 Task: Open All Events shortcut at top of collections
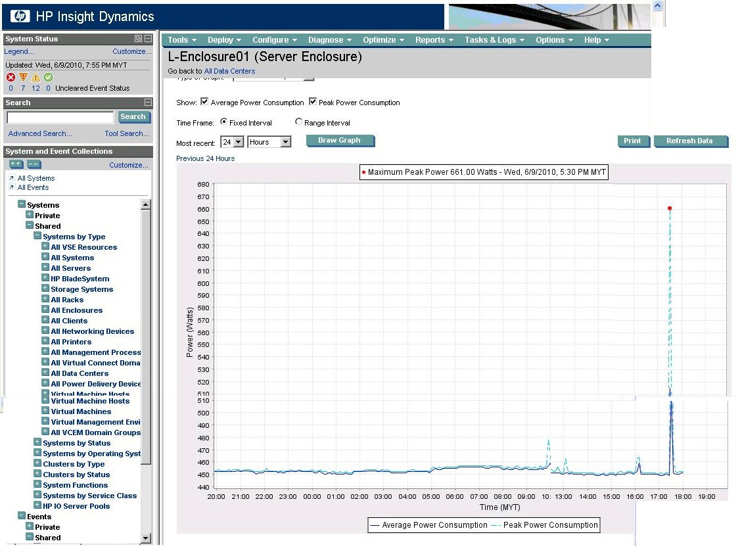coord(33,187)
